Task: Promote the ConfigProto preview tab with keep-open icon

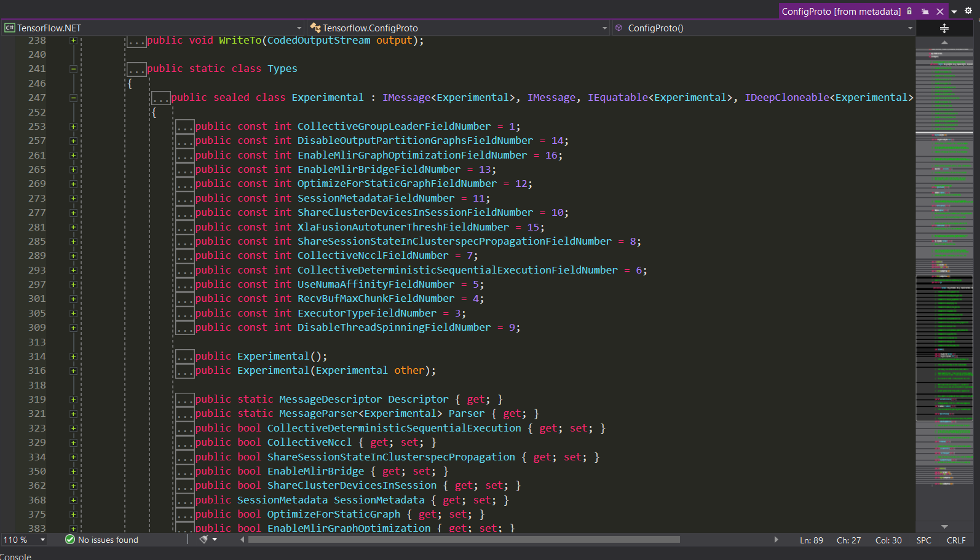Action: pyautogui.click(x=925, y=12)
